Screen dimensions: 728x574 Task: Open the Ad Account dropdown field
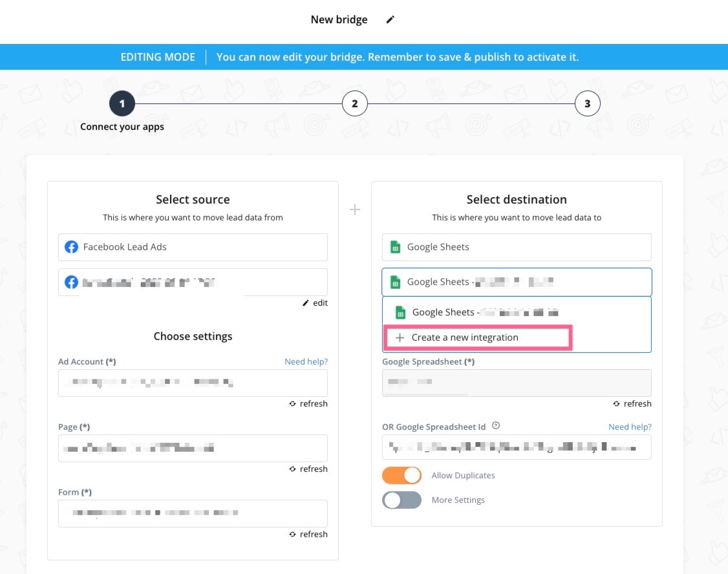point(193,383)
